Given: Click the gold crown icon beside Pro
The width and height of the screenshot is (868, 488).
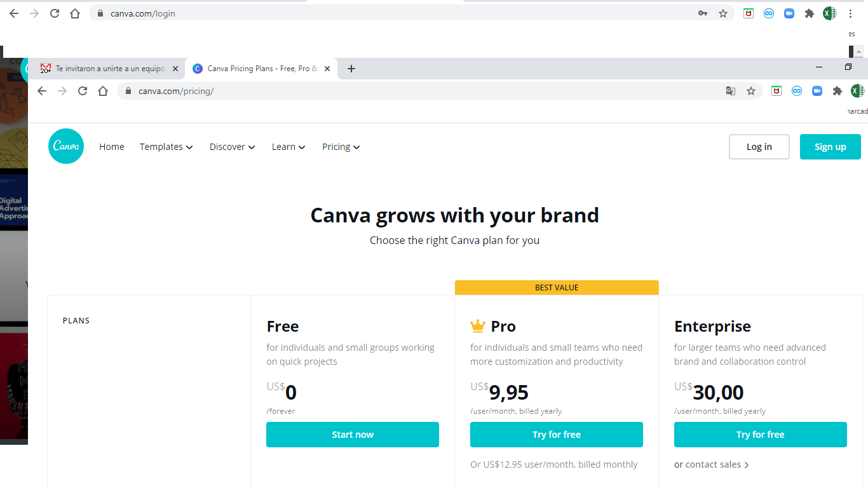Looking at the screenshot, I should click(x=478, y=327).
